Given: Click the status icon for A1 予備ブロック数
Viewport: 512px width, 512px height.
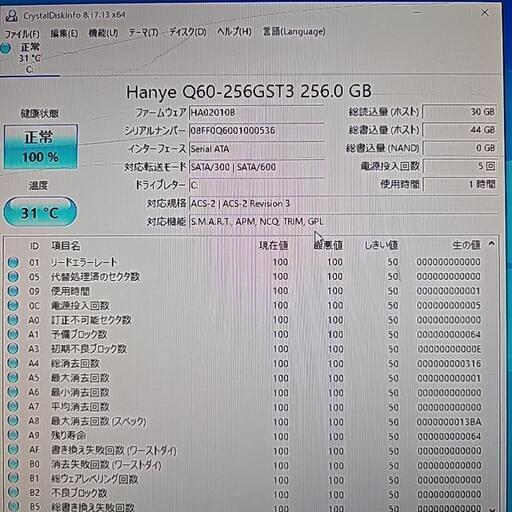Looking at the screenshot, I should (13, 334).
